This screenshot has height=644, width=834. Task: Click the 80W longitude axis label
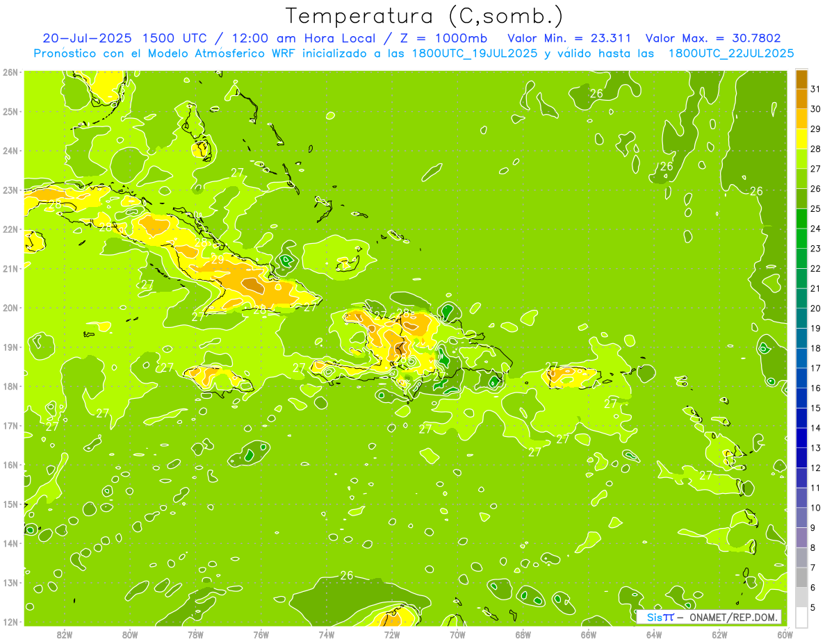coord(130,634)
